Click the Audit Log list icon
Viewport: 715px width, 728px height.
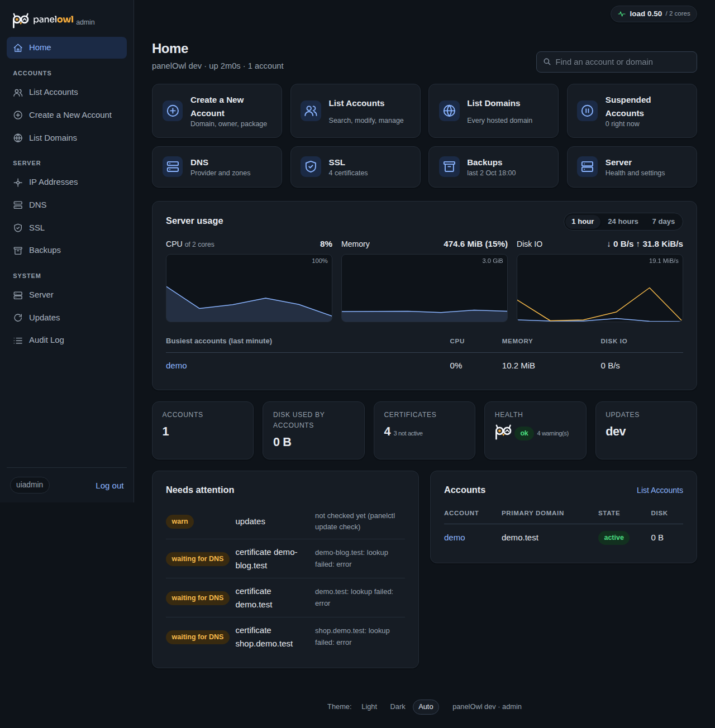18,341
